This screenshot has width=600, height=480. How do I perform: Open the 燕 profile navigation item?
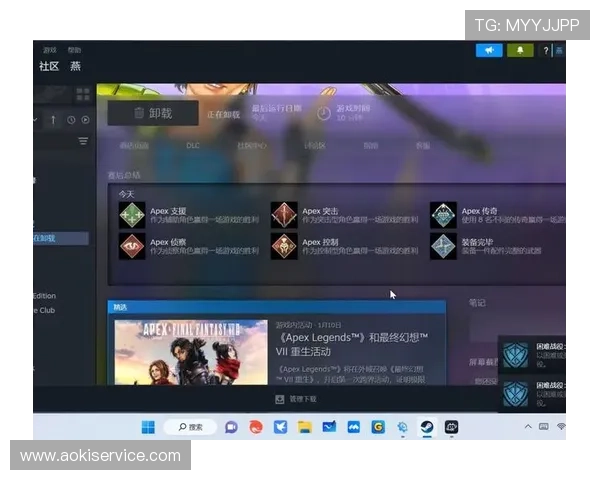coord(75,66)
